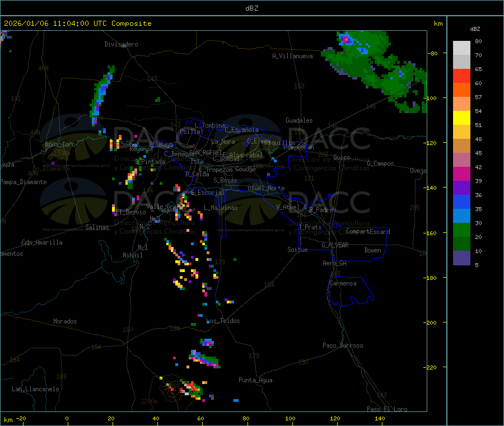504x426 pixels.
Task: Click the Los_Toldos map label
Action: pos(223,321)
